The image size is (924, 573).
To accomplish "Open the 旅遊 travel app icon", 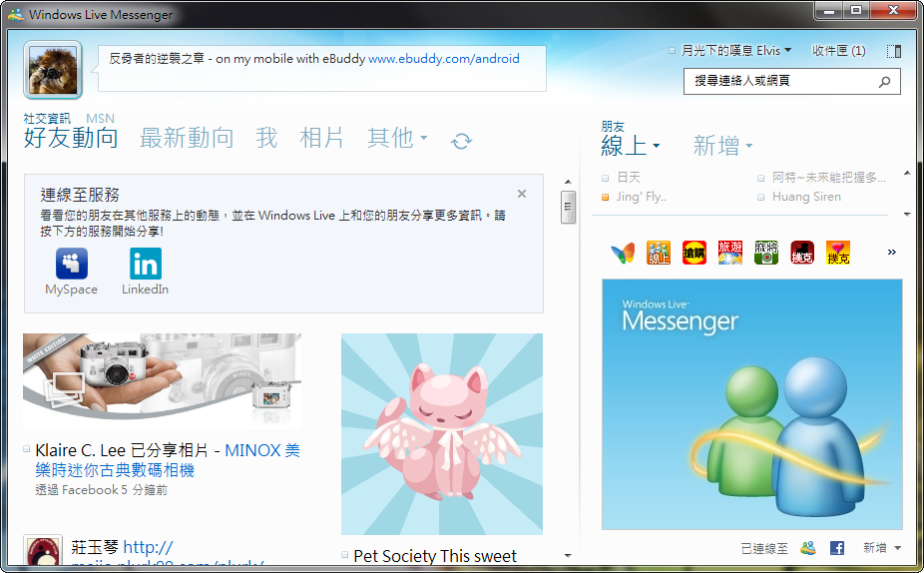I will click(730, 253).
